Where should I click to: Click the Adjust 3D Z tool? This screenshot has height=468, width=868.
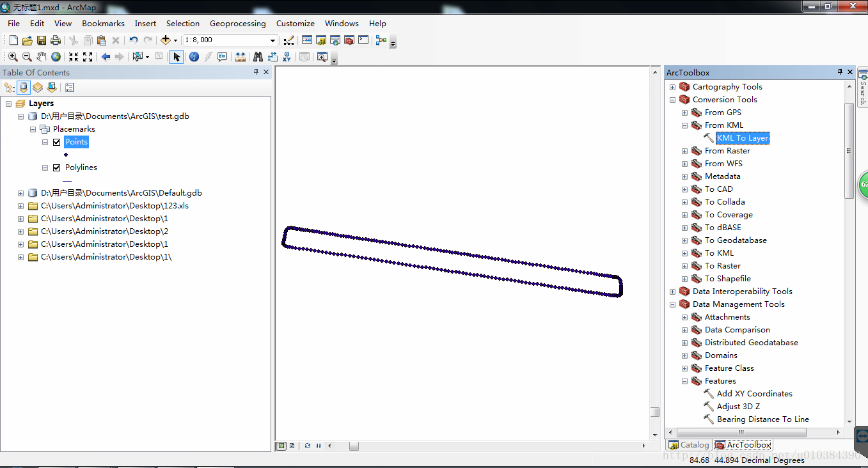click(739, 407)
